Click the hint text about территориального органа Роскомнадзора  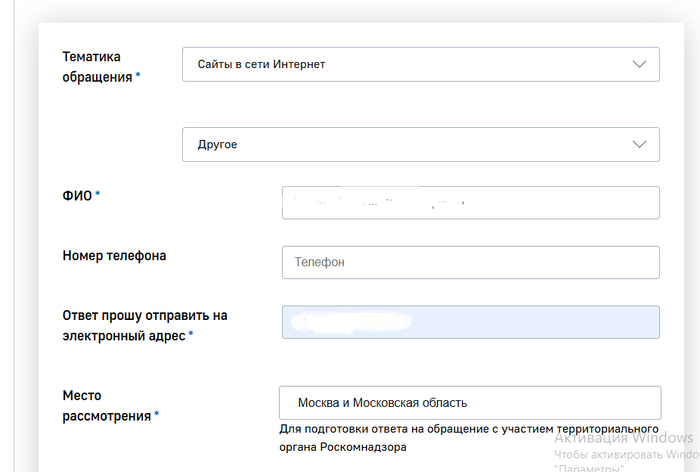[468, 438]
